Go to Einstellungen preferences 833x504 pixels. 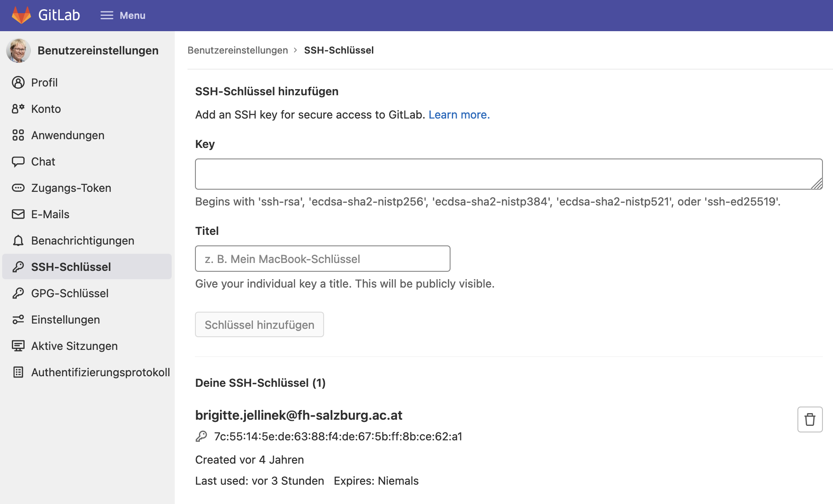click(87, 320)
